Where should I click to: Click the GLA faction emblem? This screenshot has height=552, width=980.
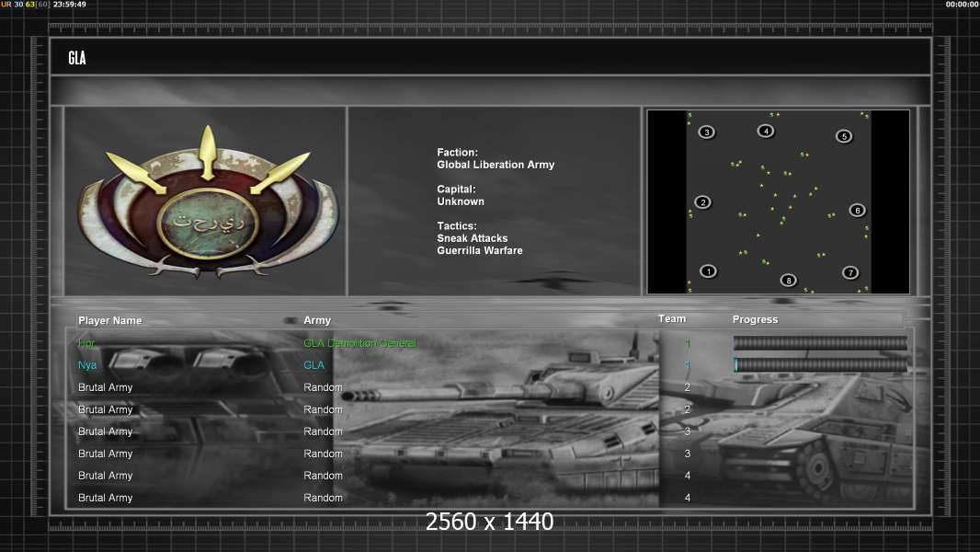(x=208, y=201)
